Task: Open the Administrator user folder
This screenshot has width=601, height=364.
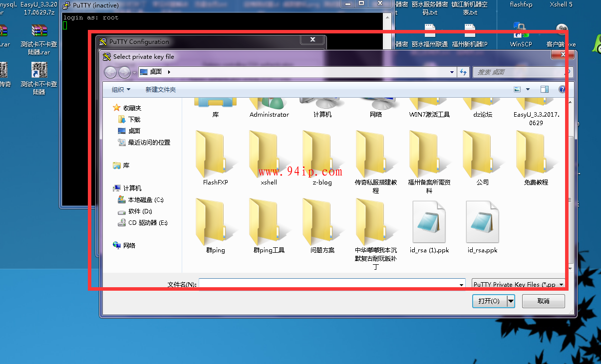Action: (x=269, y=108)
